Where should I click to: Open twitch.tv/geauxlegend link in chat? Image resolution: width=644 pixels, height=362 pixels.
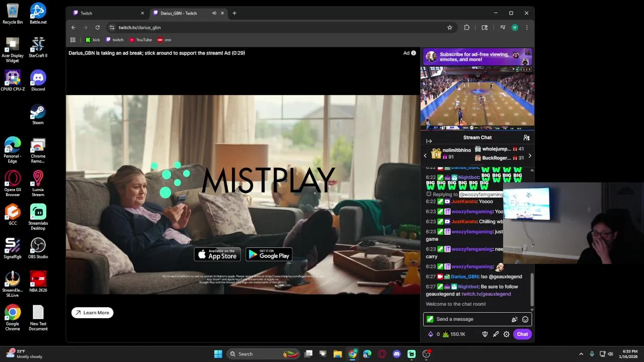pyautogui.click(x=486, y=294)
